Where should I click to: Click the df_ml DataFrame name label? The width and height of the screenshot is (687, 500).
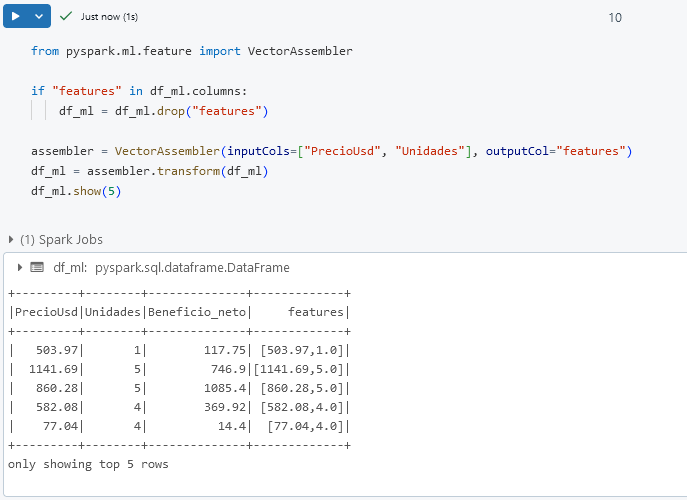coord(71,268)
